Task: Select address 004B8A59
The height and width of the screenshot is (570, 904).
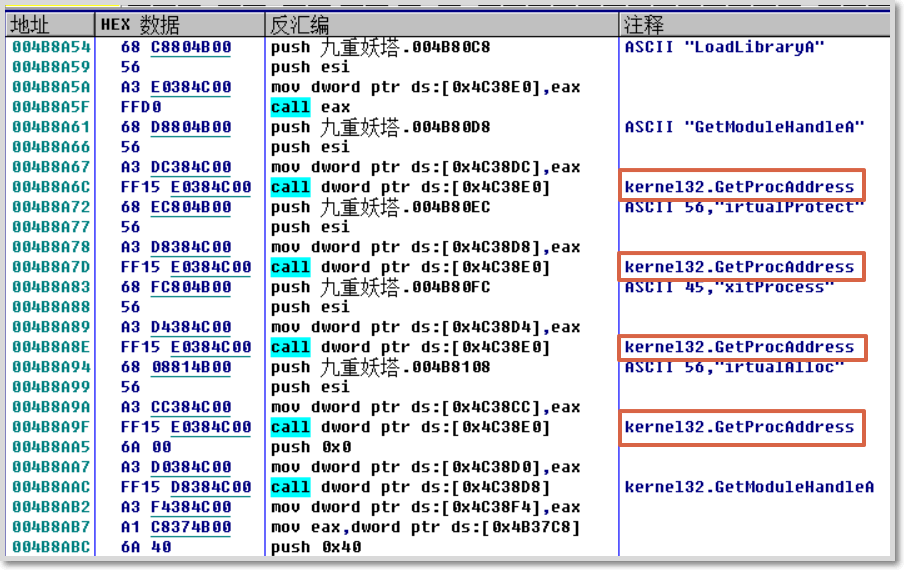Action: pos(51,67)
